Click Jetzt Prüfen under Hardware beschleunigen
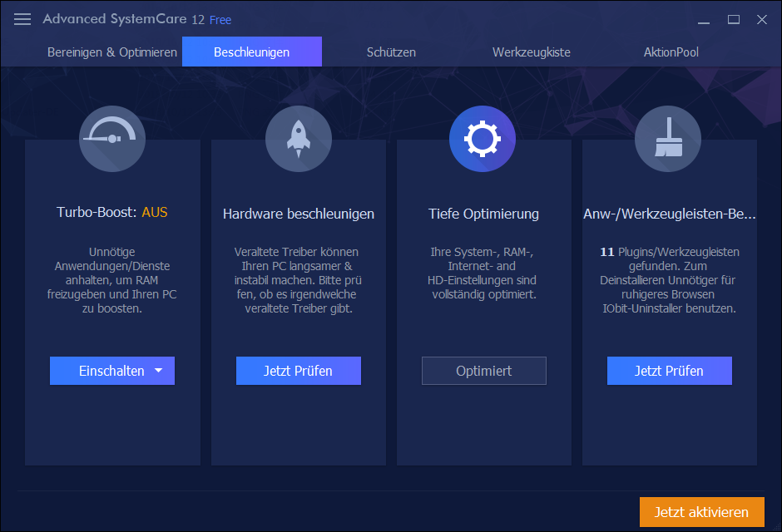The height and width of the screenshot is (532, 782). coord(298,371)
